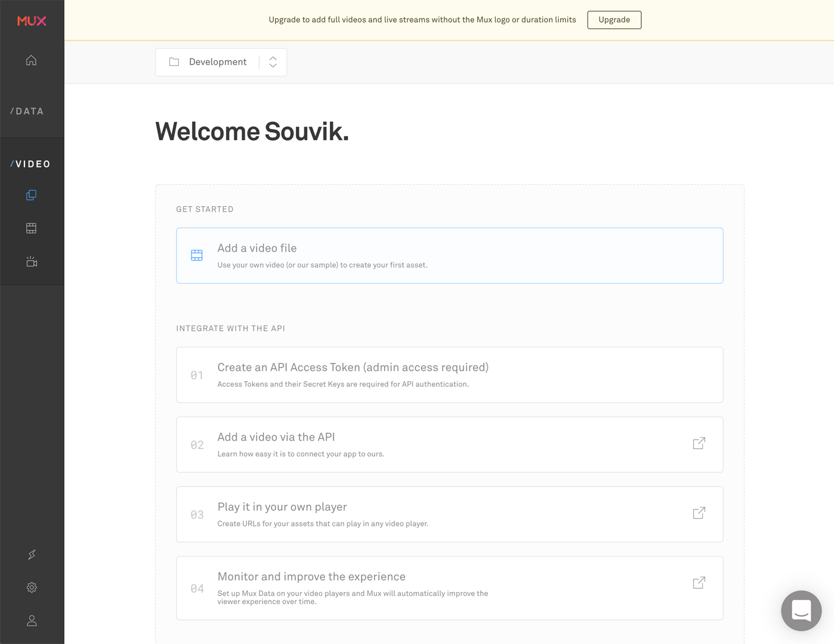Open the Development environment selector

[221, 62]
